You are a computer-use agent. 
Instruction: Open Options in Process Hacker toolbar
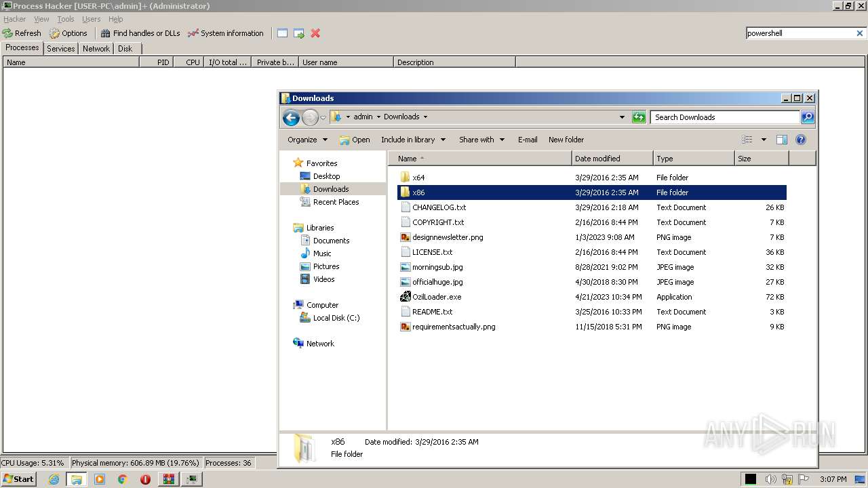68,33
